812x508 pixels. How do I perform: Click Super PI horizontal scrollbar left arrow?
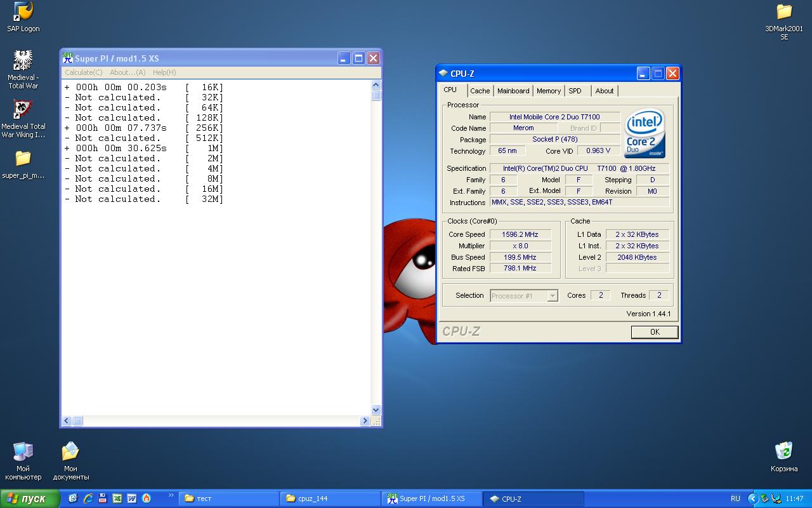pos(67,421)
